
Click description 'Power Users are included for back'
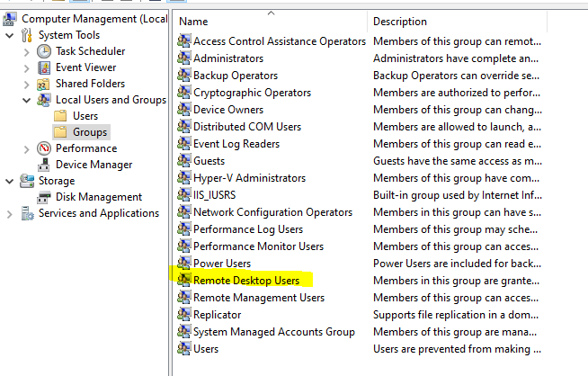pos(457,264)
